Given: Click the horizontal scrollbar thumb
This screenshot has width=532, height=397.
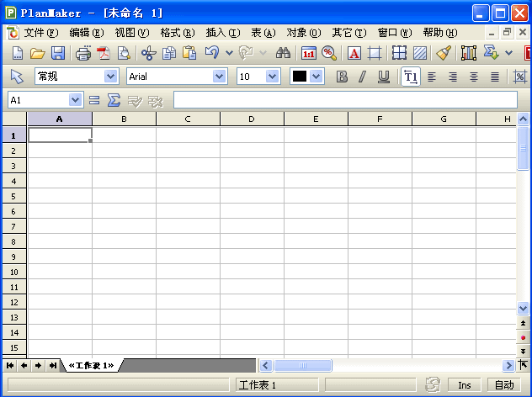Looking at the screenshot, I should [303, 366].
